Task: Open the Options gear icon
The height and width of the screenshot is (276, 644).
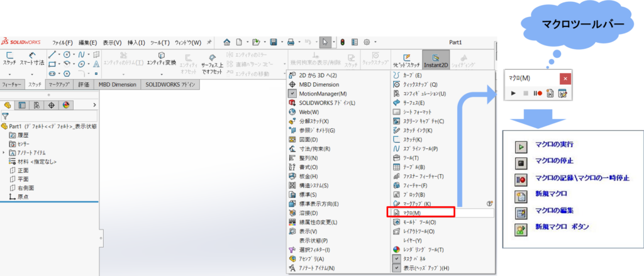Action: pyautogui.click(x=367, y=42)
